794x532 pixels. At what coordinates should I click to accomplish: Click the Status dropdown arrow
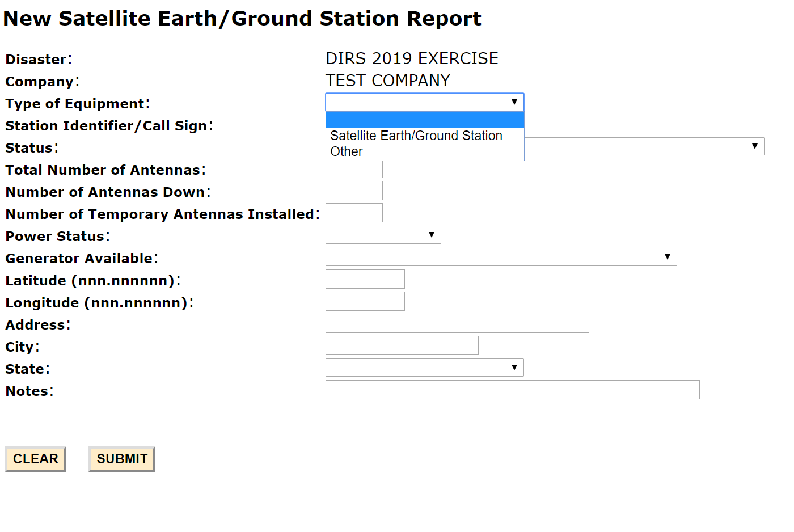point(754,146)
